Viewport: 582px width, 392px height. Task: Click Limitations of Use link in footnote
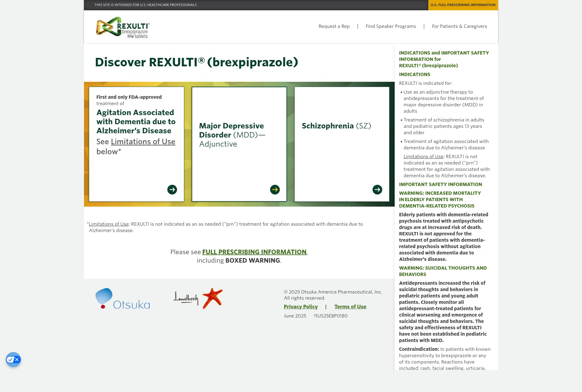(x=109, y=224)
